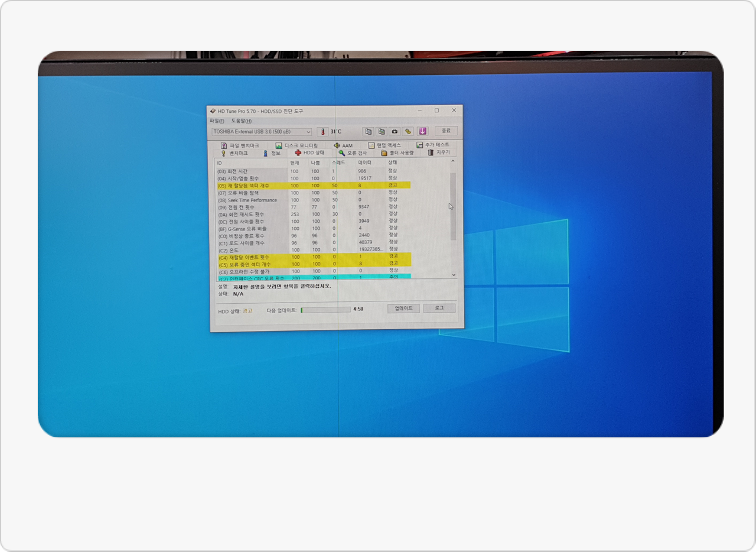Click the SMART list scrollbar thumb
Viewport: 756px width, 552px height.
click(x=453, y=206)
